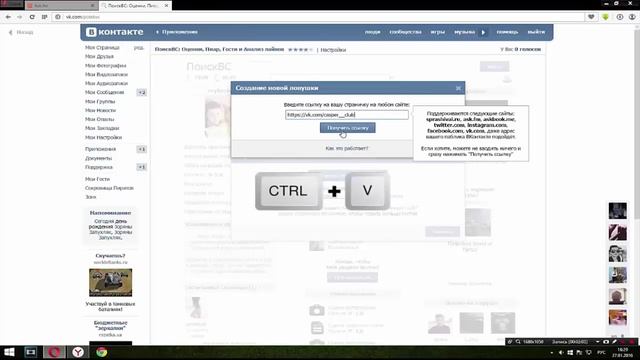Image resolution: width=640 pixels, height=360 pixels.
Task: Click the recorder pencil draw icon
Action: tap(614, 342)
